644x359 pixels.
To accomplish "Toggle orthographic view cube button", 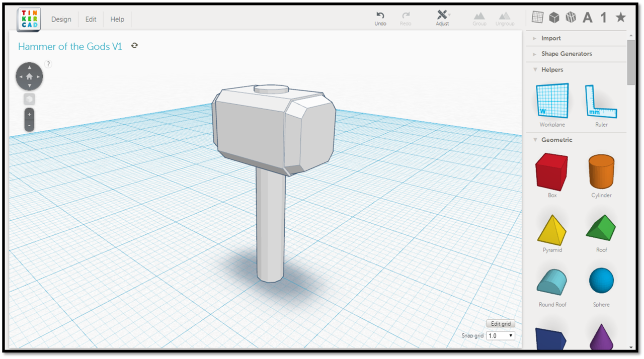I will tap(29, 99).
